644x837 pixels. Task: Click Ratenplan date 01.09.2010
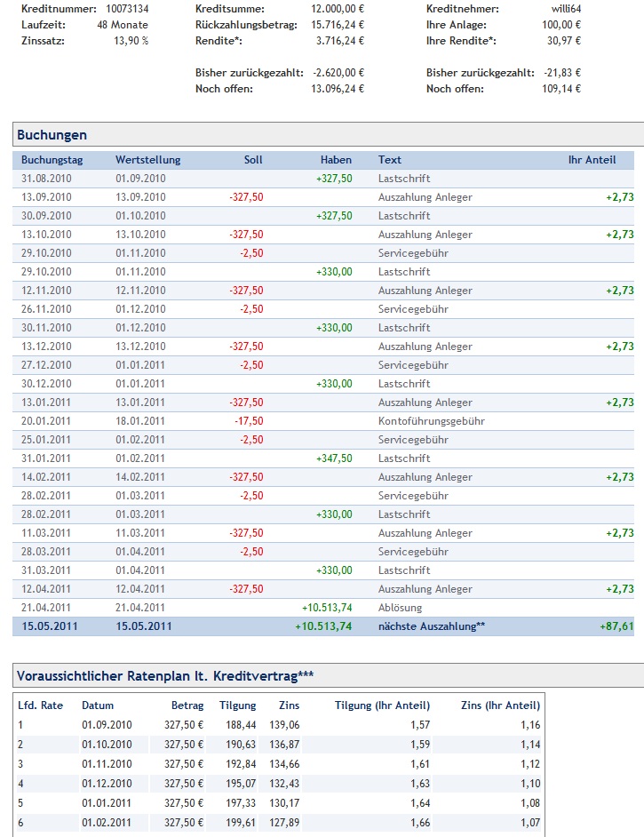[107, 725]
